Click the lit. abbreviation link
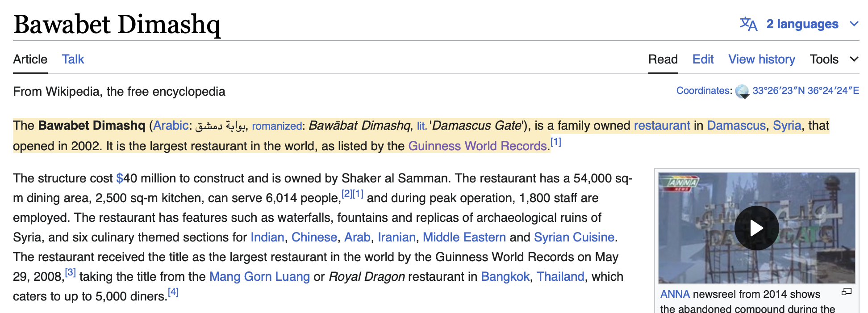The height and width of the screenshot is (313, 868). (x=421, y=126)
